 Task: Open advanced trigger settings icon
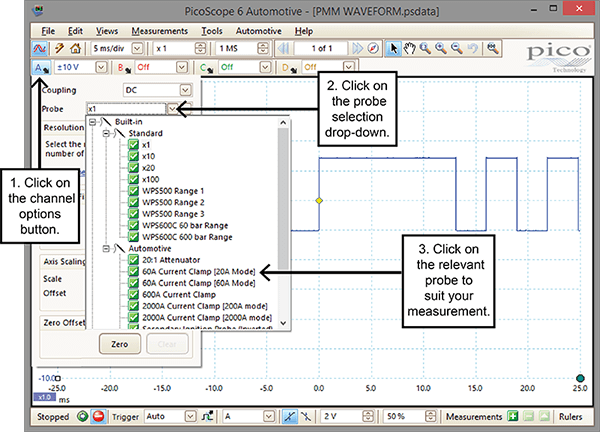pyautogui.click(x=207, y=416)
